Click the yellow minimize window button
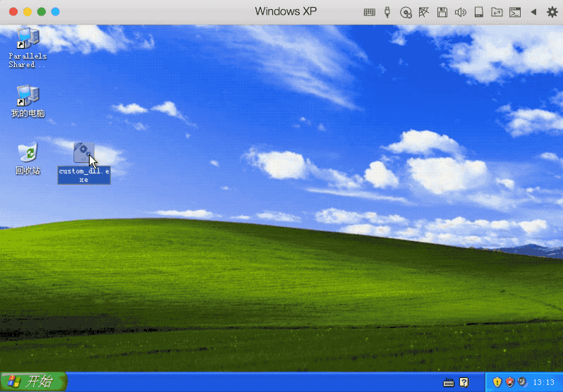The height and width of the screenshot is (392, 563). point(28,12)
